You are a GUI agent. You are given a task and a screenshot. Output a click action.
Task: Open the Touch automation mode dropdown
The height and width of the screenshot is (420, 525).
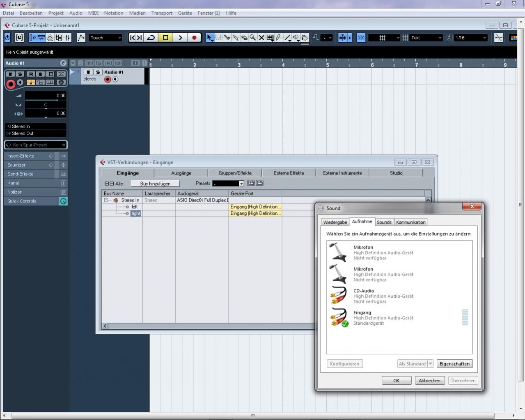click(x=106, y=38)
